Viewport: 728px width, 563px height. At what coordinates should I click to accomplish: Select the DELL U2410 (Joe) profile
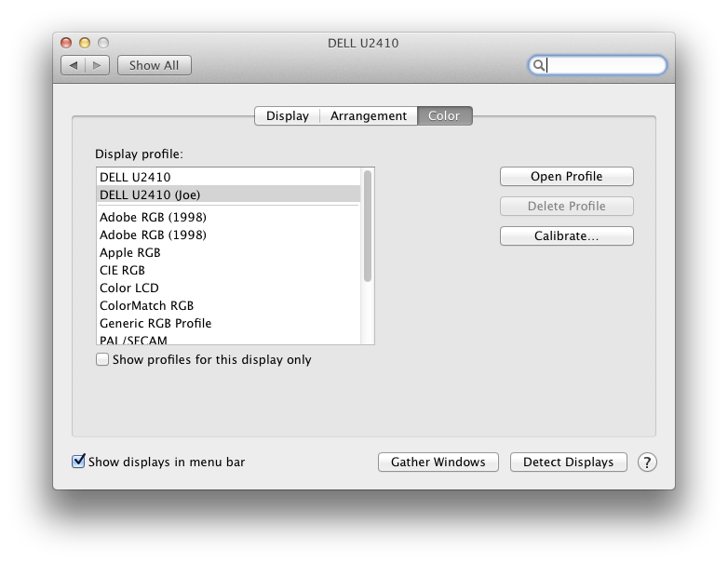point(228,194)
